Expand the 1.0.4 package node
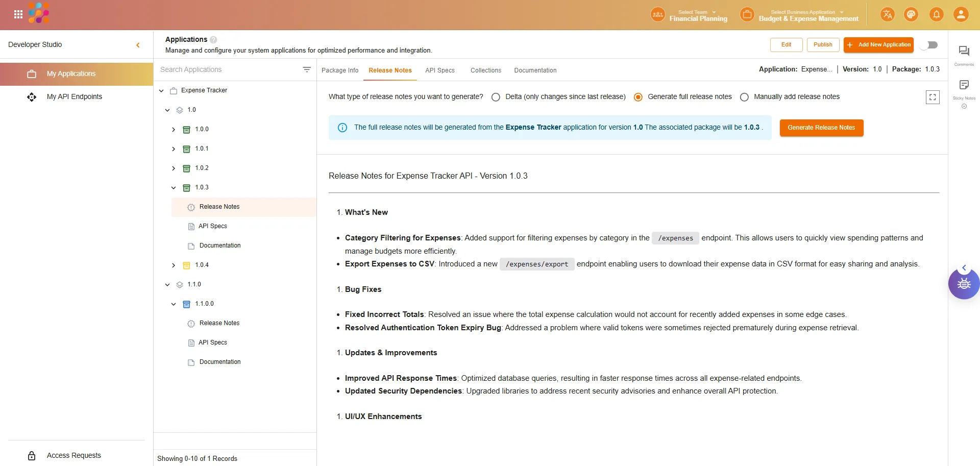Image resolution: width=980 pixels, height=466 pixels. point(174,265)
